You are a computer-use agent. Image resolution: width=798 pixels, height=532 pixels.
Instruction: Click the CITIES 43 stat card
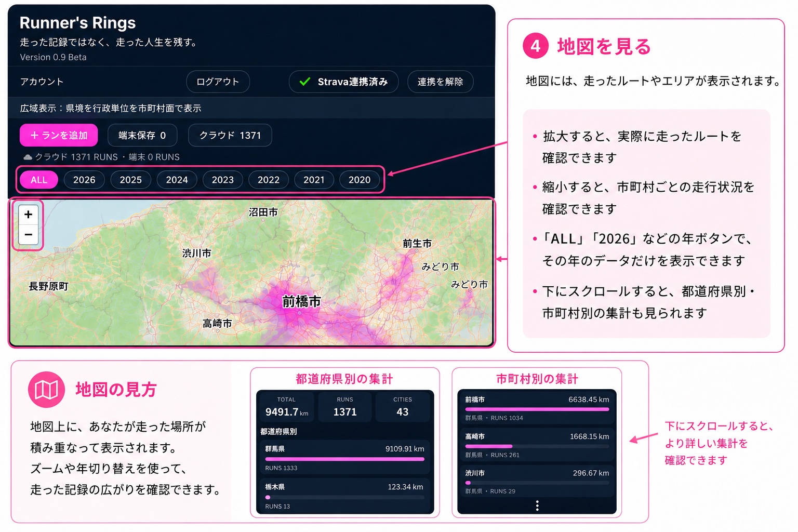point(403,407)
